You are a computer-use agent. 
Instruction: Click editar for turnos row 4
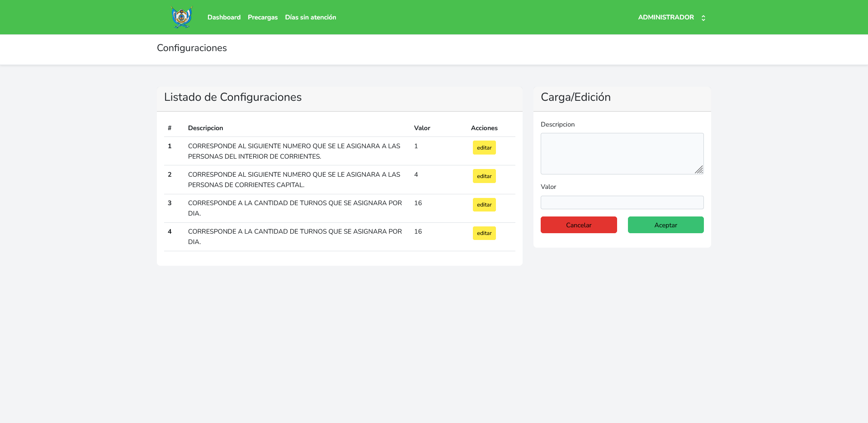point(484,233)
